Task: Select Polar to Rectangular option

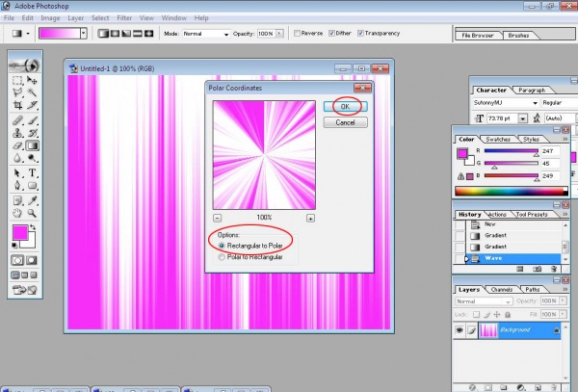Action: point(222,257)
